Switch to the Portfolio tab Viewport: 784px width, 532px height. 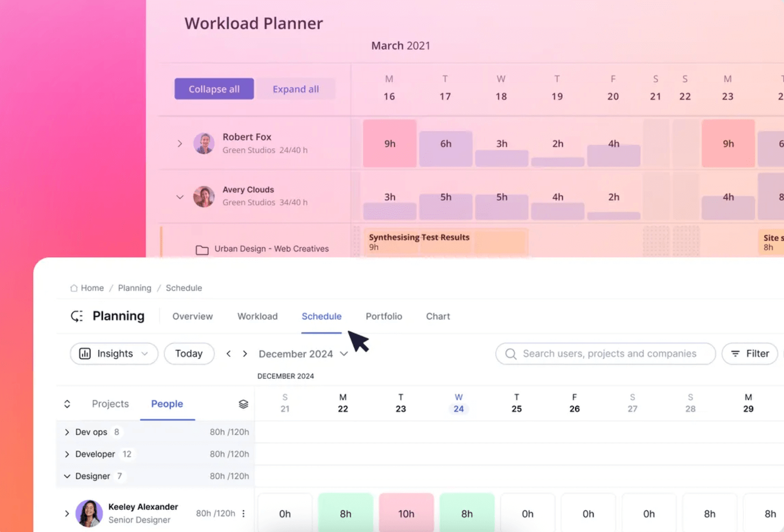tap(383, 316)
